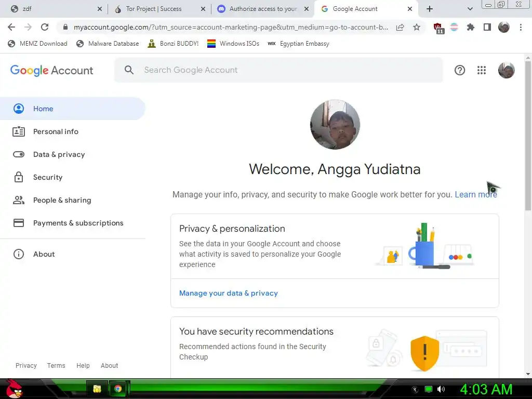Open Windows ISOs bookmark
This screenshot has height=399, width=532.
pyautogui.click(x=233, y=44)
